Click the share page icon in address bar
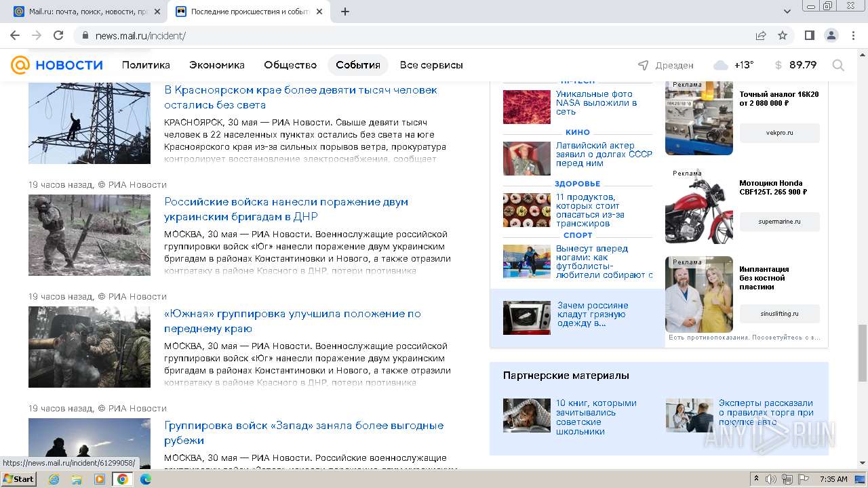Viewport: 868px width, 488px height. pos(761,35)
